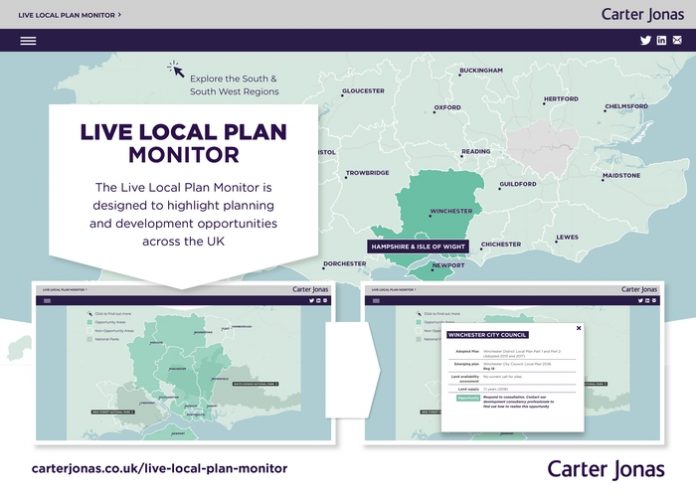Click the Carter Jonas logo at top right

(x=642, y=14)
